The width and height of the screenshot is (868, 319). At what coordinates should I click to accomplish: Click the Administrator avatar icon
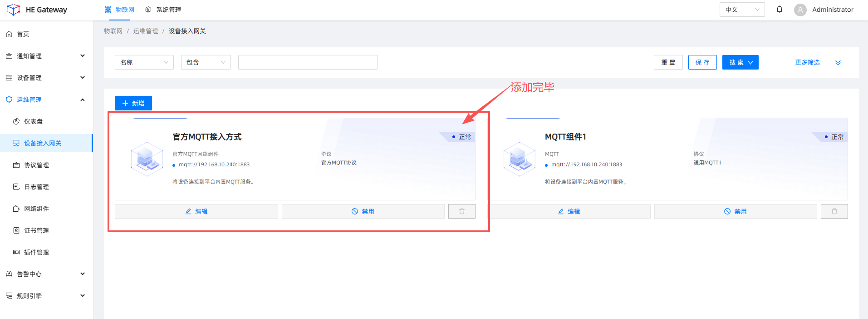[800, 10]
